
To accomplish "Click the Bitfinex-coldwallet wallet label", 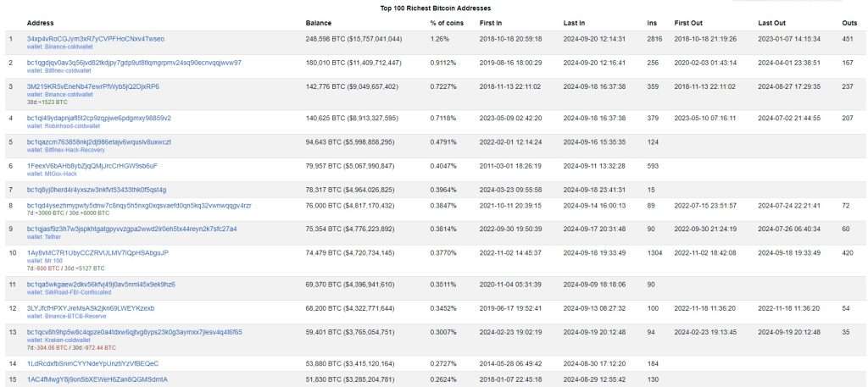I will pyautogui.click(x=64, y=70).
